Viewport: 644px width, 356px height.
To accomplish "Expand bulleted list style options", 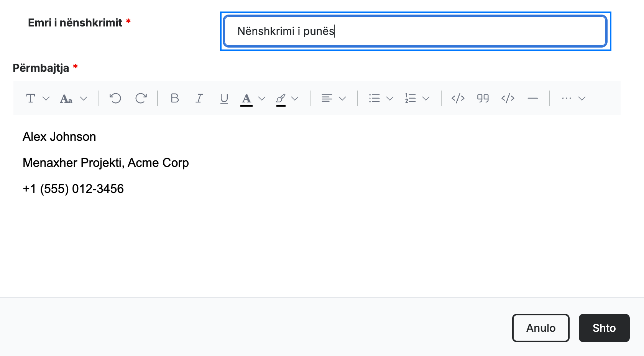I will pyautogui.click(x=390, y=99).
